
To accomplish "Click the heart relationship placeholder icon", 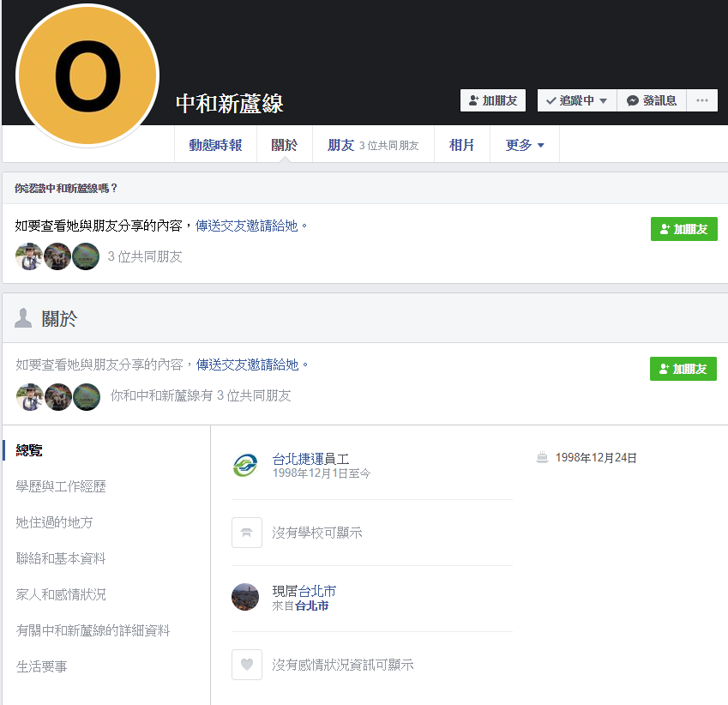I will 247,664.
